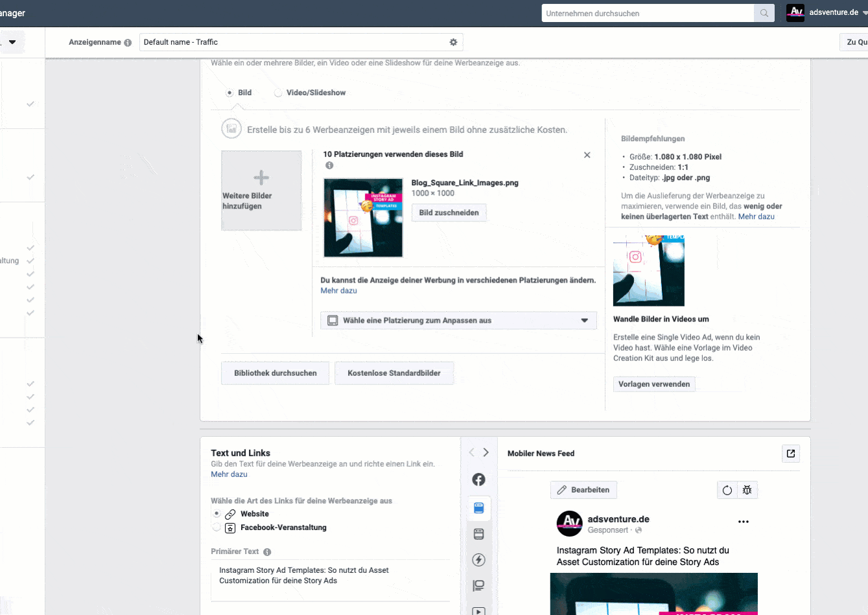Screen dimensions: 868x615
Task: Select the Video/Slideshow radio button
Action: pos(278,93)
